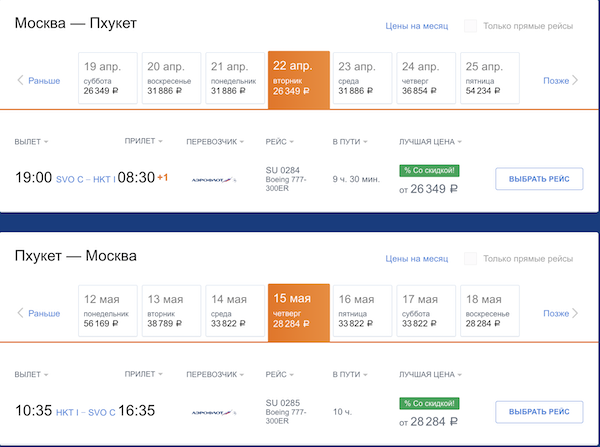Click the right arrow beside top Позже
The image size is (600, 447).
[x=575, y=81]
